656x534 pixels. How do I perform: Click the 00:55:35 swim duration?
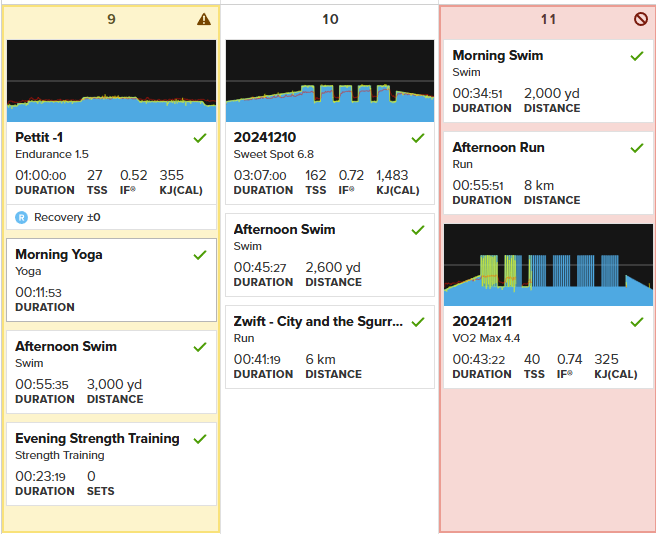tap(42, 384)
